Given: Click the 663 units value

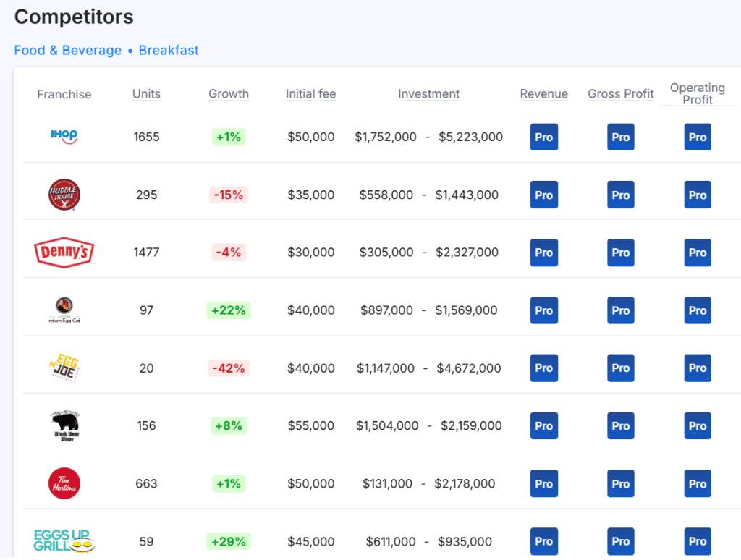Looking at the screenshot, I should click(146, 483).
